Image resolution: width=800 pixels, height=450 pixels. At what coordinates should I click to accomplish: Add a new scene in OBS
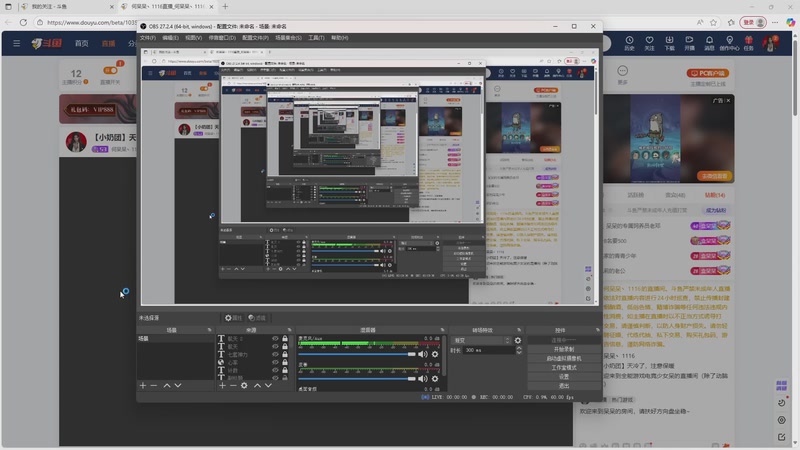pos(143,386)
